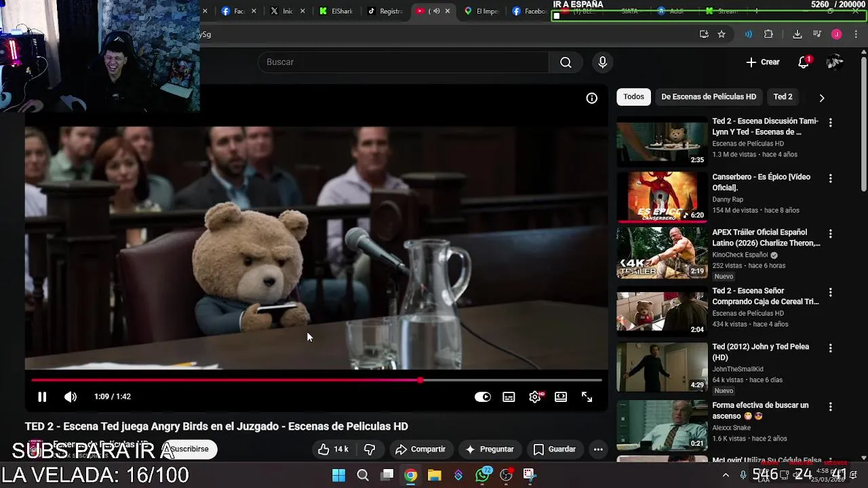
Task: Open Chrome from the taskbar
Action: coord(410,475)
